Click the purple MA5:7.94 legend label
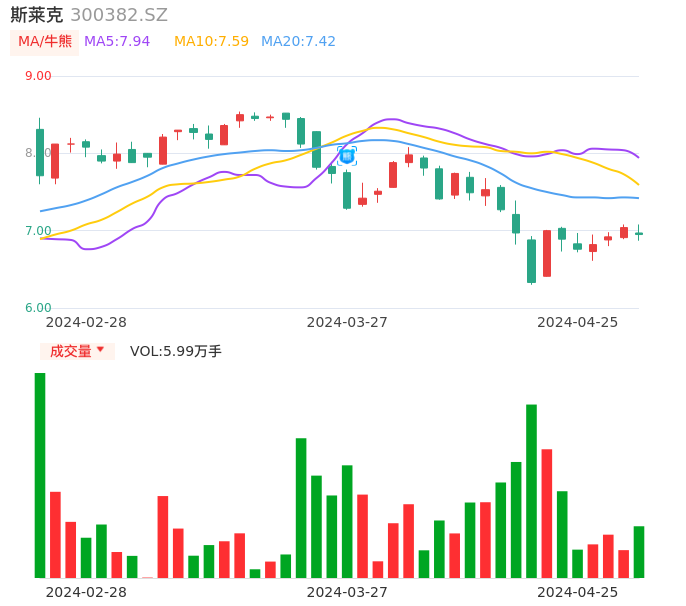 pyautogui.click(x=117, y=42)
